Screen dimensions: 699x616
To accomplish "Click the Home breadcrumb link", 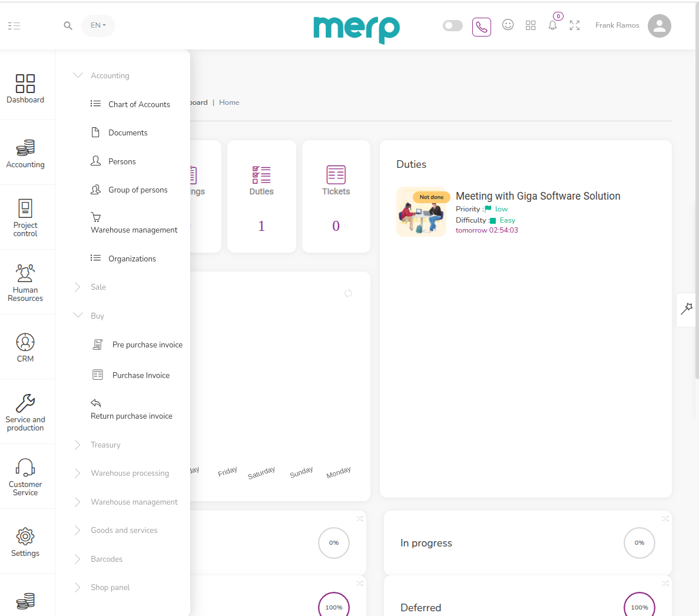I will tap(229, 102).
